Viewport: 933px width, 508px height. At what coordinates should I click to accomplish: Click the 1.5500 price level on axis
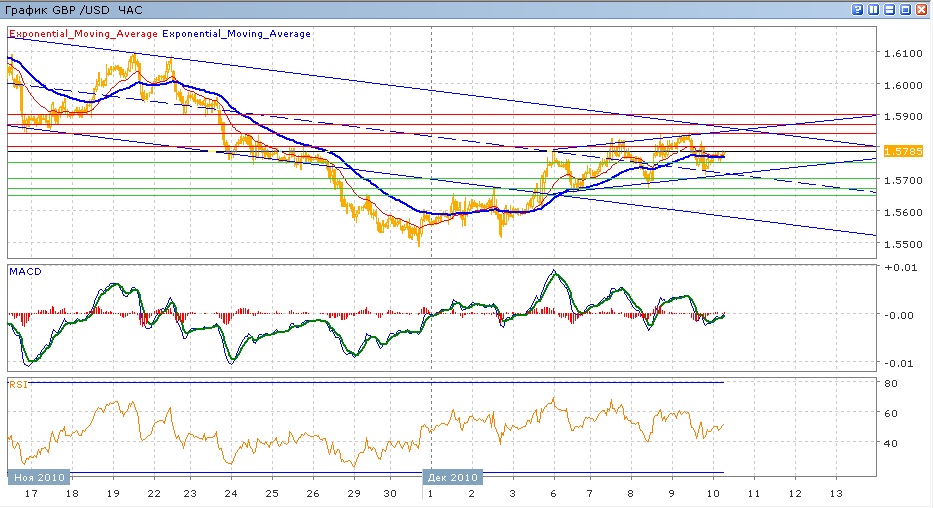904,244
